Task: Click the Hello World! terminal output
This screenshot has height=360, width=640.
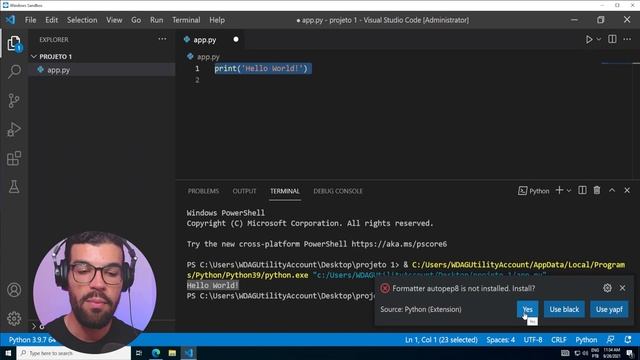Action: [213, 285]
